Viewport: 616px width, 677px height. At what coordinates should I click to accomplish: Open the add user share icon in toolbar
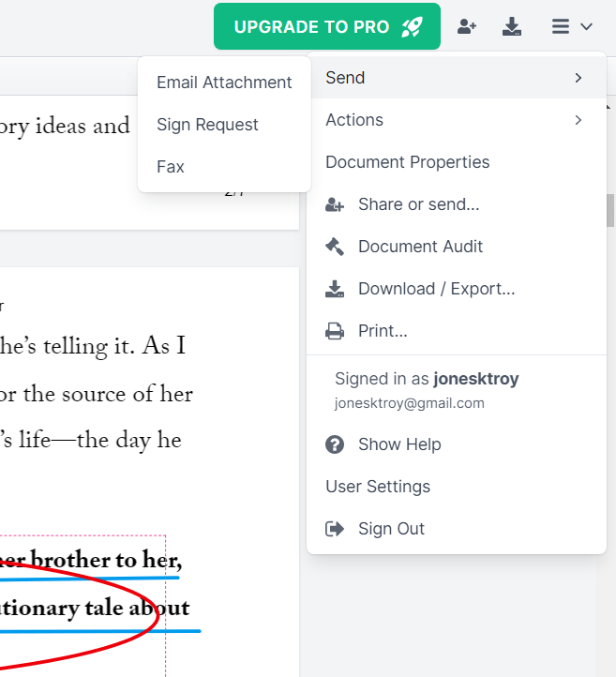[467, 26]
